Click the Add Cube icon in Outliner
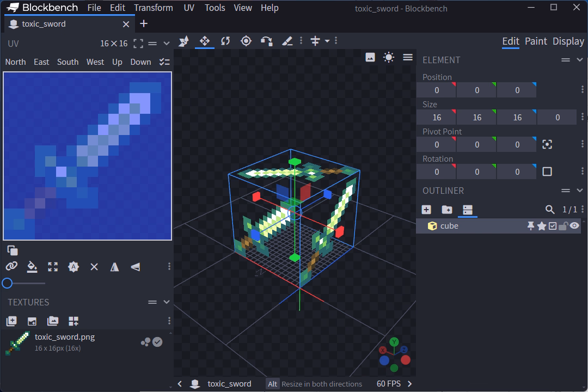Viewport: 588px width, 392px height. 426,210
